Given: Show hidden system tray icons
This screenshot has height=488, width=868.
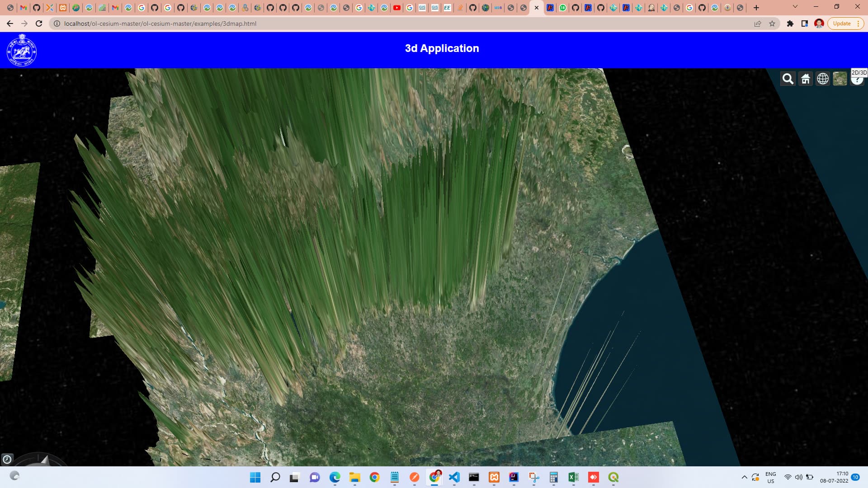Looking at the screenshot, I should pos(744,477).
